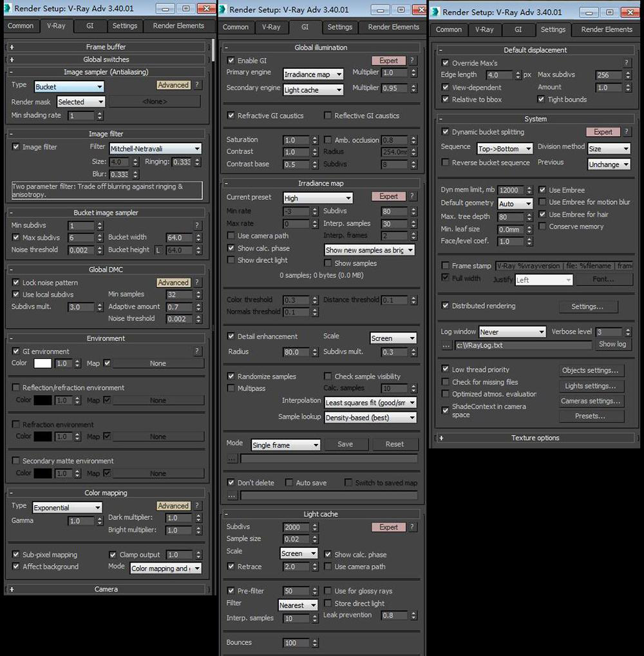The width and height of the screenshot is (644, 656).
Task: Click the help '?' icon in Image sampler rollout
Action: [197, 85]
